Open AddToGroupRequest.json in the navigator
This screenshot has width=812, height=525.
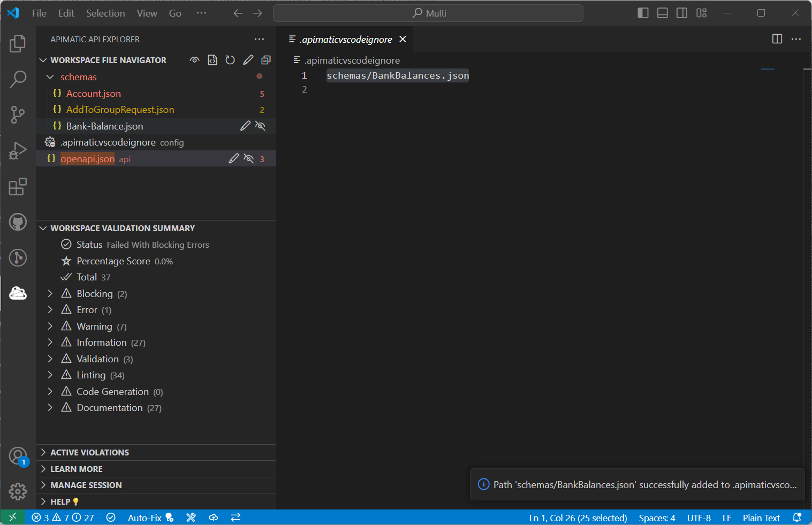click(120, 110)
